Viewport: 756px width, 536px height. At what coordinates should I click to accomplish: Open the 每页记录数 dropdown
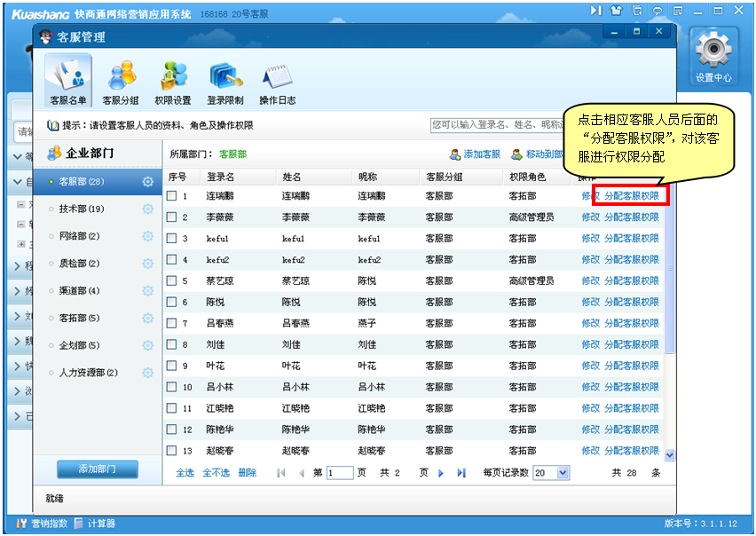[563, 473]
